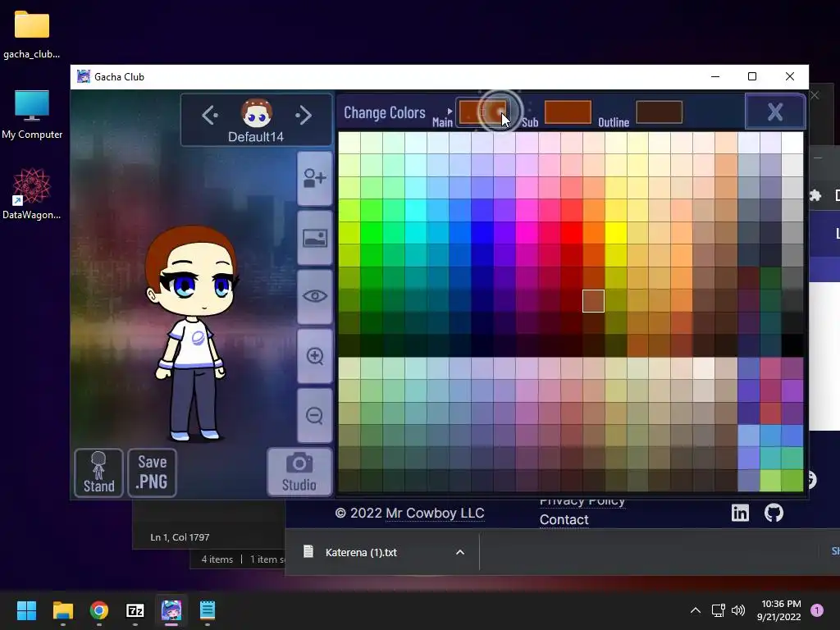
Task: Open the gacha_club folder on desktop
Action: [32, 34]
